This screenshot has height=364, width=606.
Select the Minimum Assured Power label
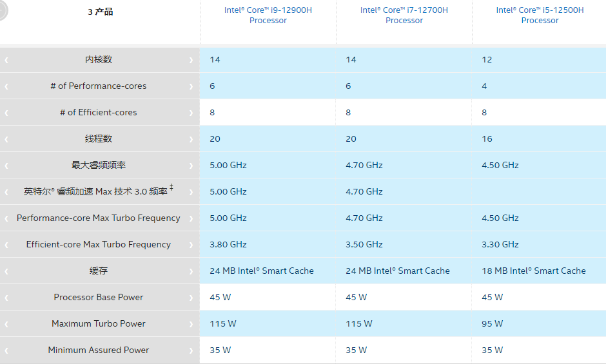[99, 350]
